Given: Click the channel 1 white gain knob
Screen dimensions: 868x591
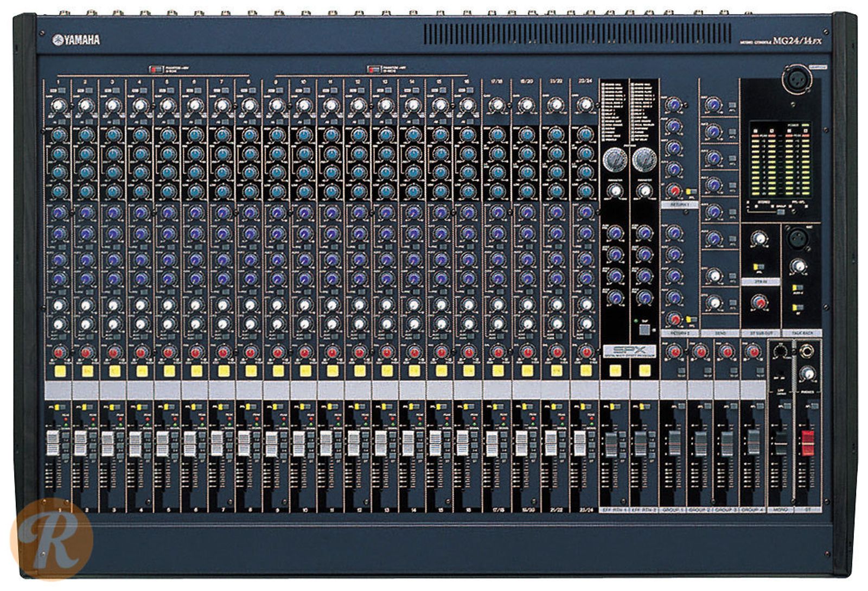Looking at the screenshot, I should [x=59, y=106].
